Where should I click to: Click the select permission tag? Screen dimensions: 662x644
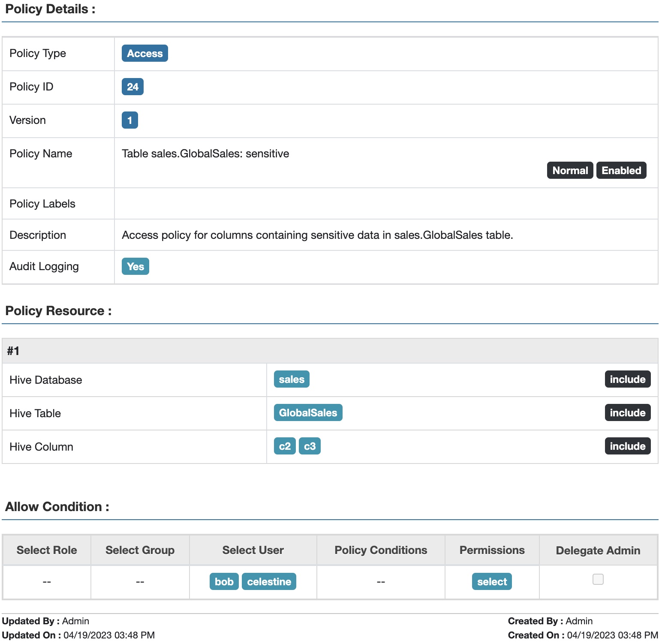point(492,582)
